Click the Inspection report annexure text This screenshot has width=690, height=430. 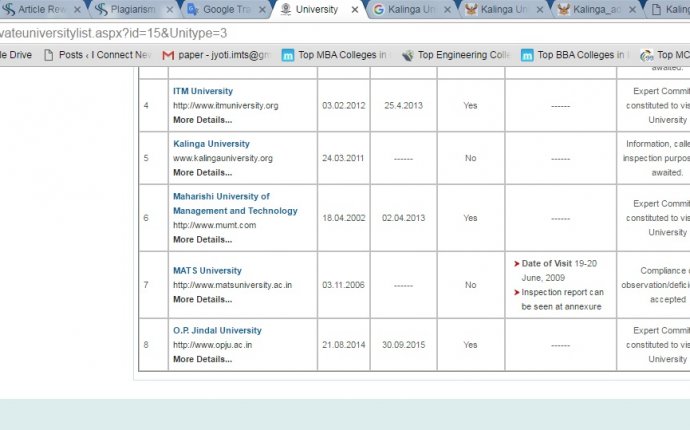[562, 299]
